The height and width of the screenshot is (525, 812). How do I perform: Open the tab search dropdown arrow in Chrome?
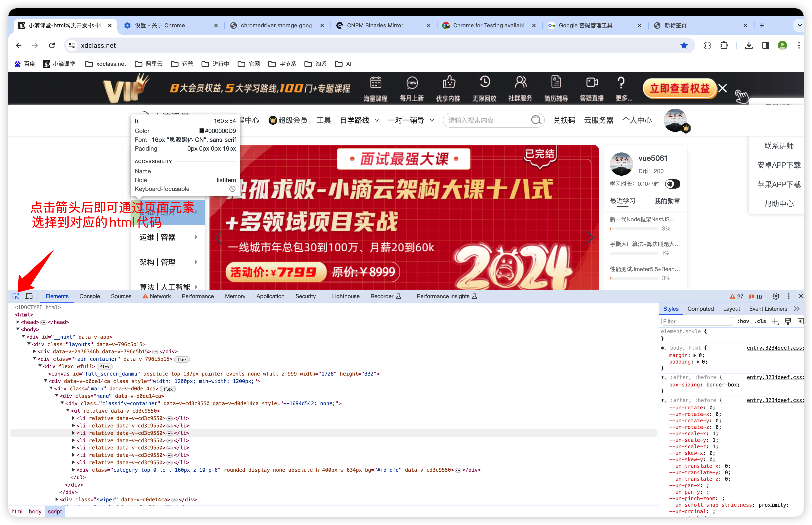(799, 25)
